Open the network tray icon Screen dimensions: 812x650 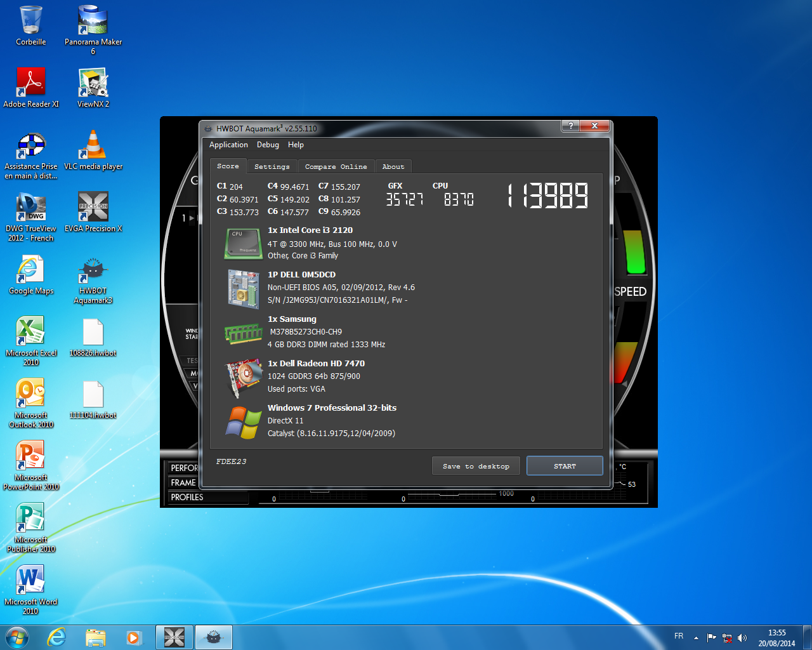click(727, 637)
